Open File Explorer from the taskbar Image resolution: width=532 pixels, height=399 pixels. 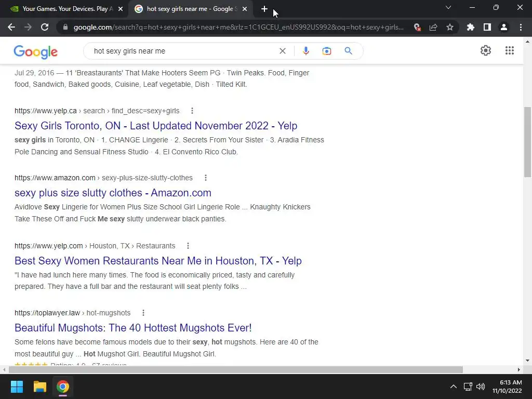(x=39, y=387)
